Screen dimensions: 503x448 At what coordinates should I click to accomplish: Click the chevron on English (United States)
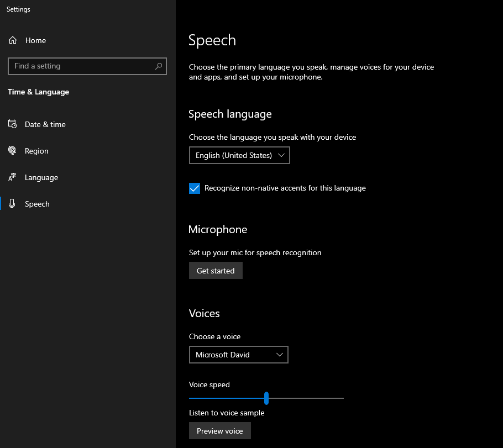(x=281, y=155)
